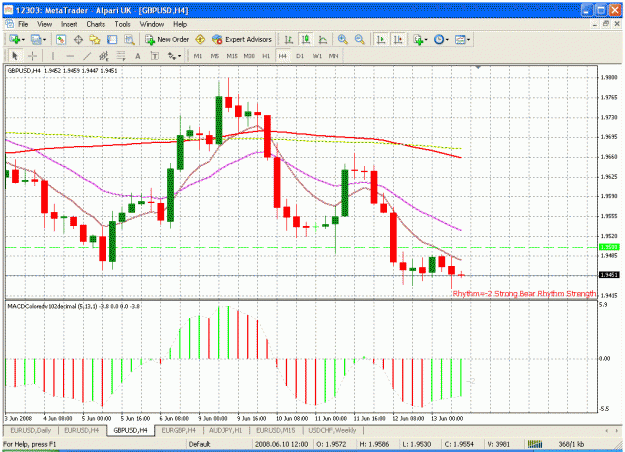Viewport: 625px width, 452px height.
Task: Click the New Order button
Action: point(167,39)
